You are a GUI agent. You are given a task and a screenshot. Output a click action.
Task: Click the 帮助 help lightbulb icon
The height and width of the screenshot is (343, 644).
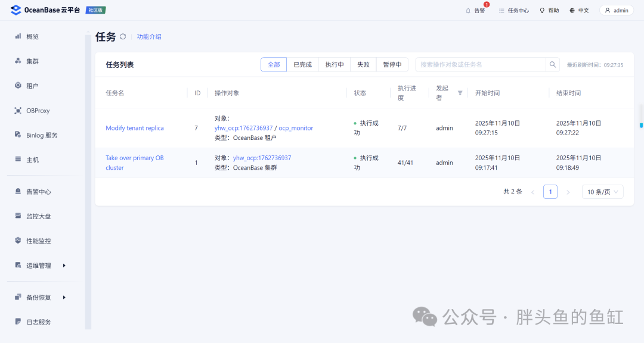(x=542, y=11)
